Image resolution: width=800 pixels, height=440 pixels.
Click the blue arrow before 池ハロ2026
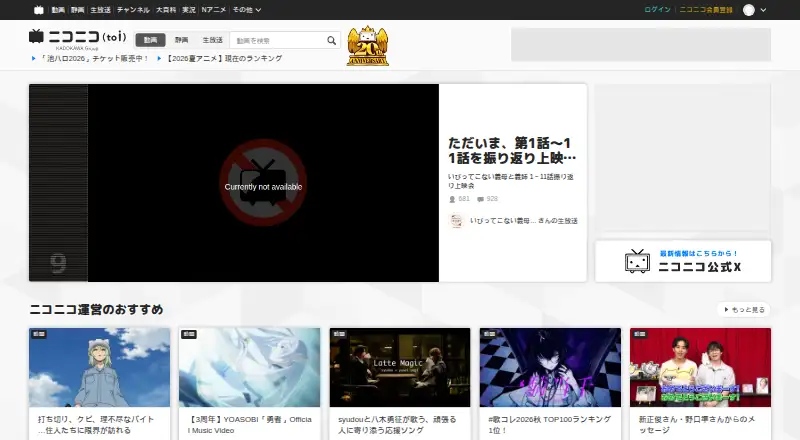[34, 59]
